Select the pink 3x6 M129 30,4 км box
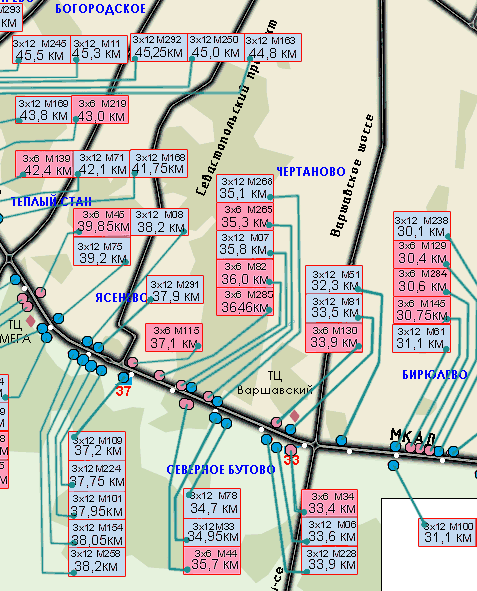477x591 pixels. click(422, 254)
